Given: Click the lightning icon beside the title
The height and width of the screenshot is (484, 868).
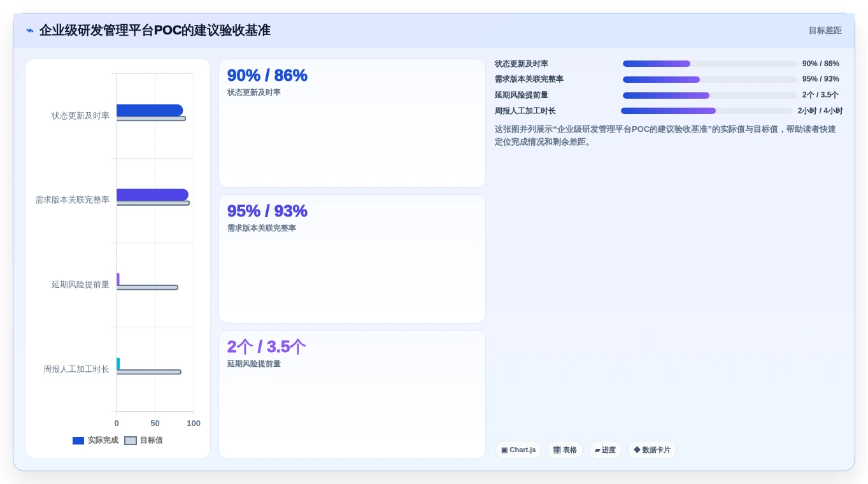Looking at the screenshot, I should pyautogui.click(x=30, y=31).
